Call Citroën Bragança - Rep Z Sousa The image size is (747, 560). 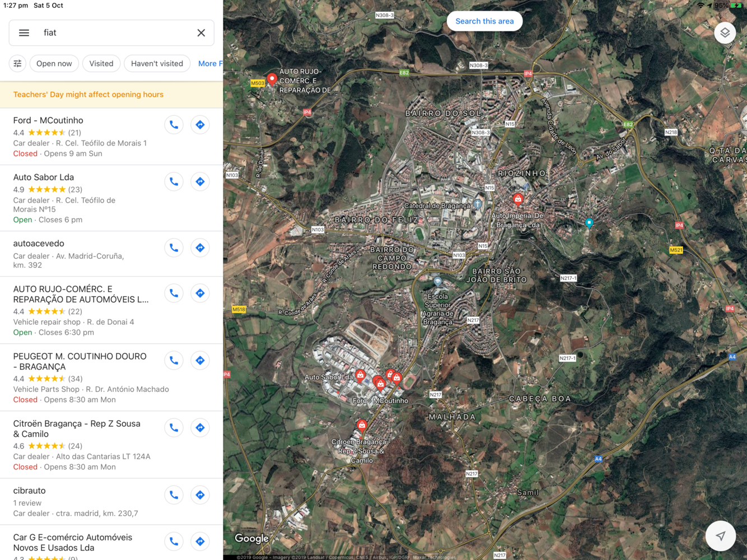pyautogui.click(x=174, y=427)
